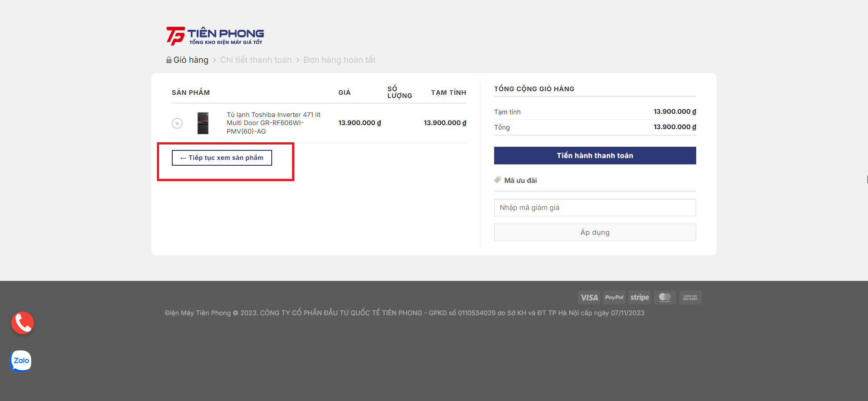Remove the Toshiba refrigerator from cart

point(177,123)
